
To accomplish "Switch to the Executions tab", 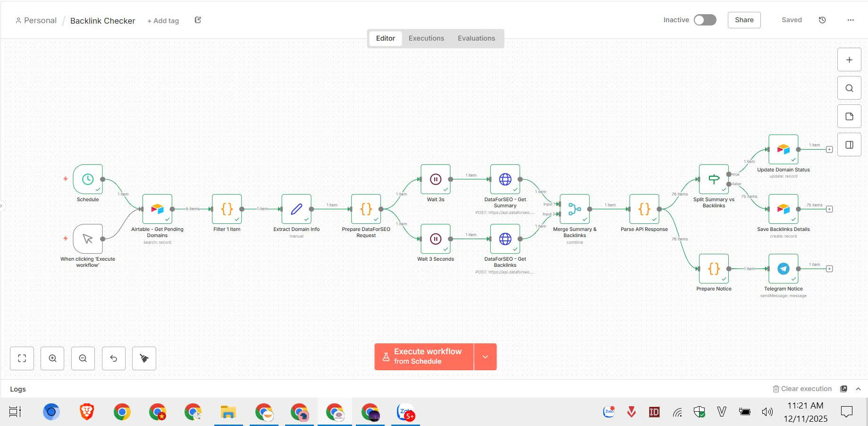I will (x=426, y=38).
